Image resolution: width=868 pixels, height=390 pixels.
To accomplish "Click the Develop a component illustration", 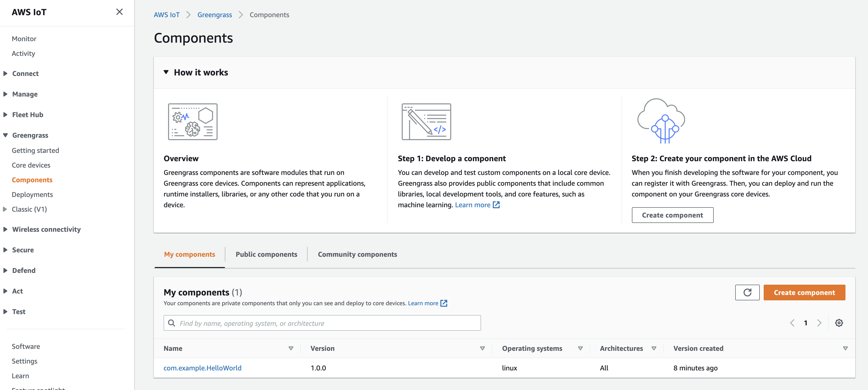I will (426, 122).
